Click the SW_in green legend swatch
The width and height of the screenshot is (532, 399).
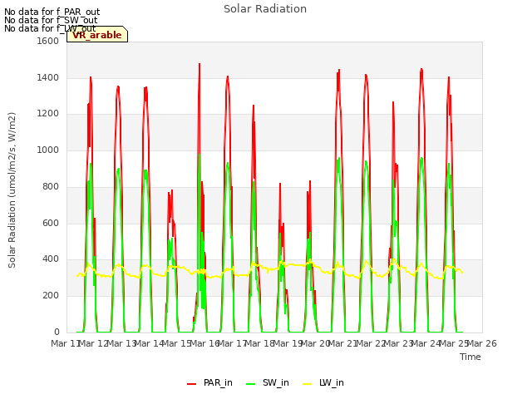pos(250,383)
